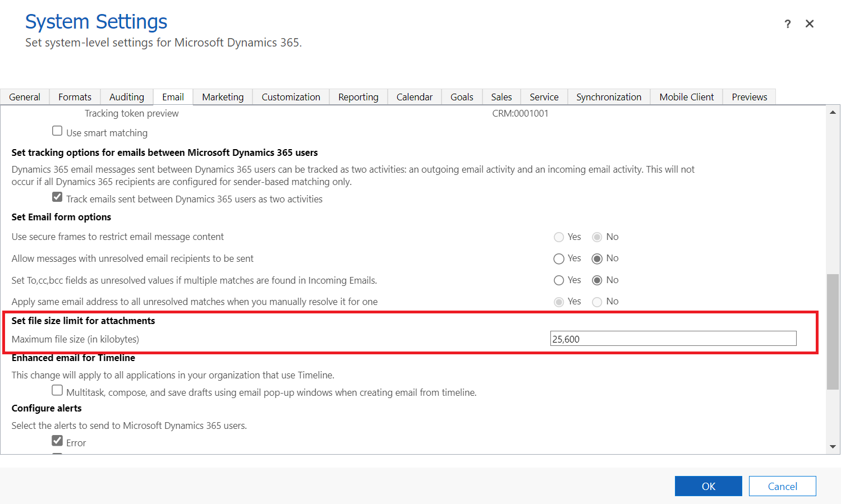Uncheck the Error alert checkbox

point(57,441)
